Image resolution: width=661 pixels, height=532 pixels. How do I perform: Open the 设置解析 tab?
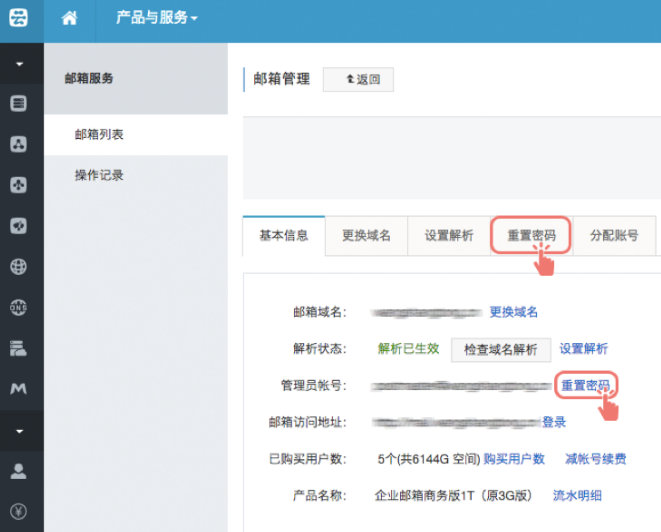pyautogui.click(x=449, y=236)
